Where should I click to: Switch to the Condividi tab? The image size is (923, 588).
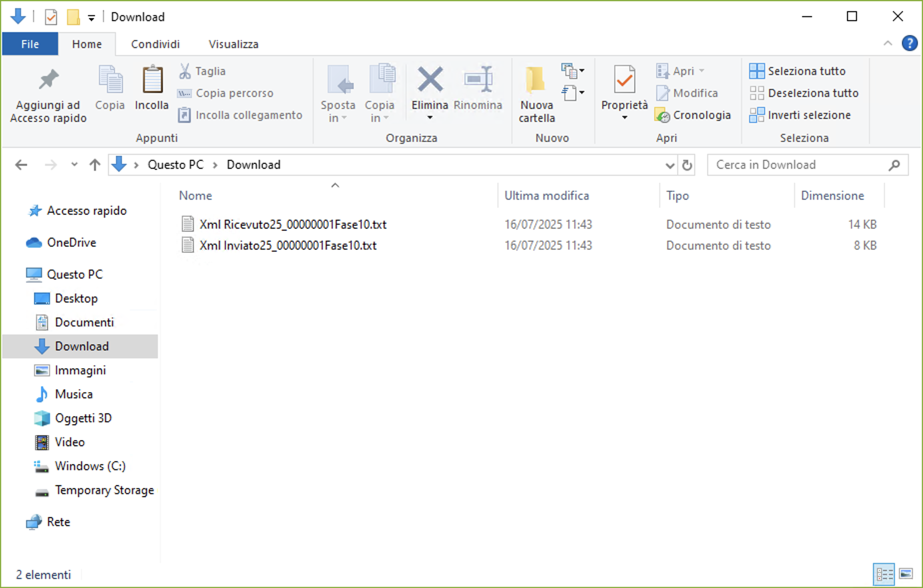click(155, 44)
